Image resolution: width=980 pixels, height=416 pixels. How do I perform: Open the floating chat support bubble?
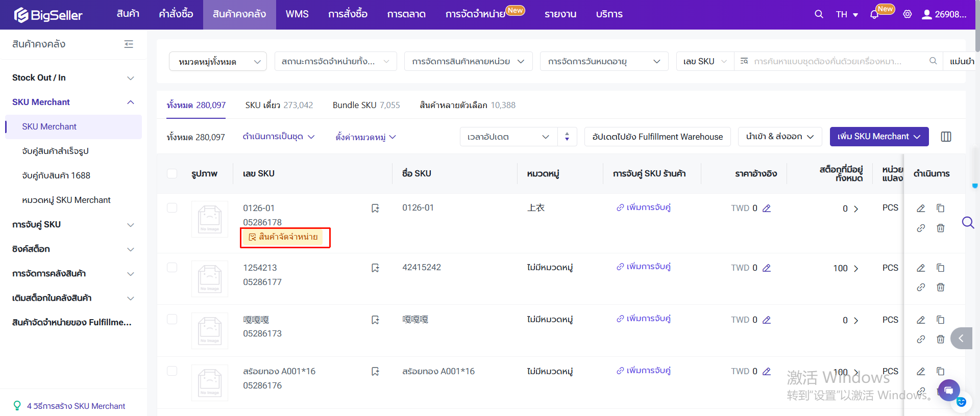(x=948, y=391)
